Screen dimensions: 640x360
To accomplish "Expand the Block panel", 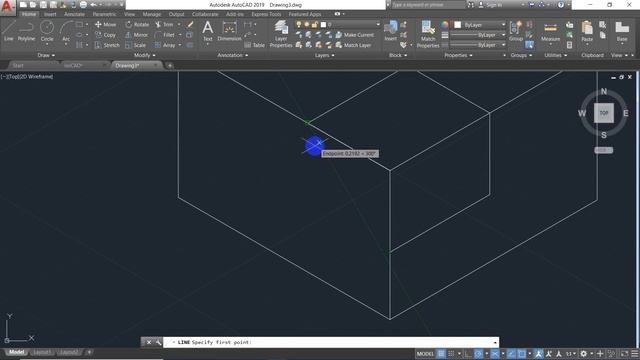I will 398,55.
